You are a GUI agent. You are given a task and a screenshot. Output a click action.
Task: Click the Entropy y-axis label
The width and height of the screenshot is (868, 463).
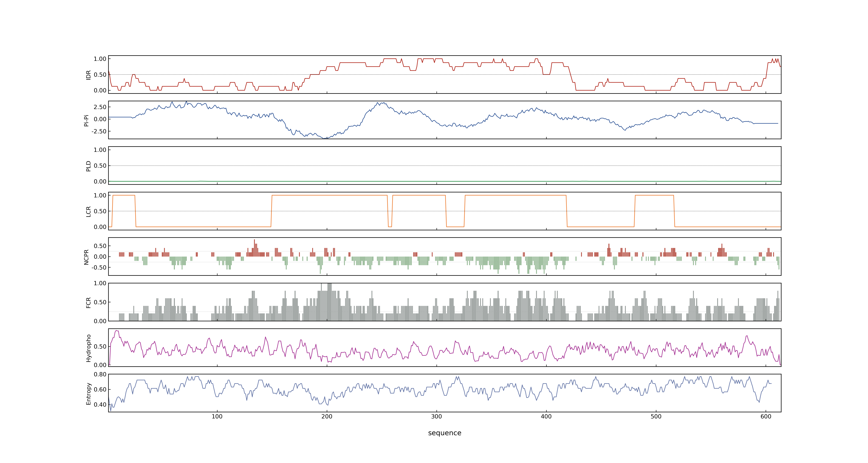[88, 393]
